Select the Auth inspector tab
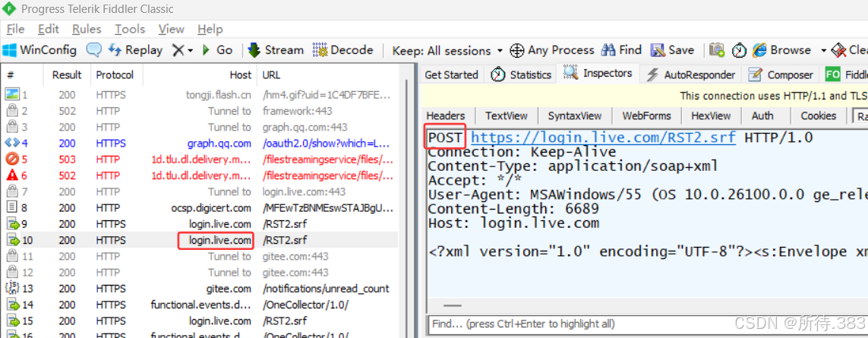 click(762, 115)
